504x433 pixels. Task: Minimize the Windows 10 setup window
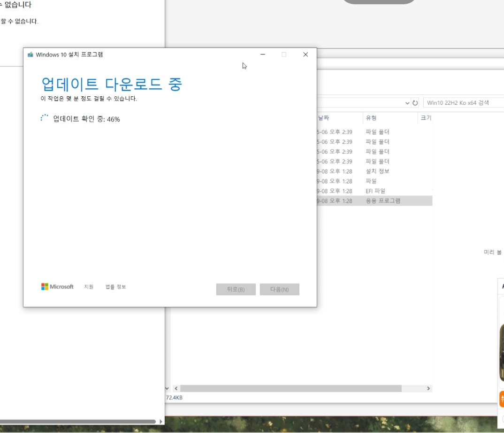point(263,54)
